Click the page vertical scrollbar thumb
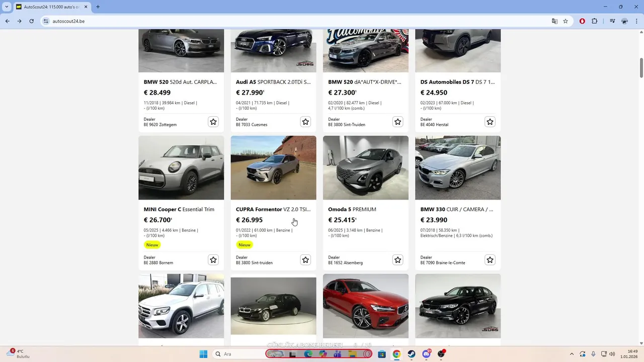The image size is (644, 362). click(641, 68)
